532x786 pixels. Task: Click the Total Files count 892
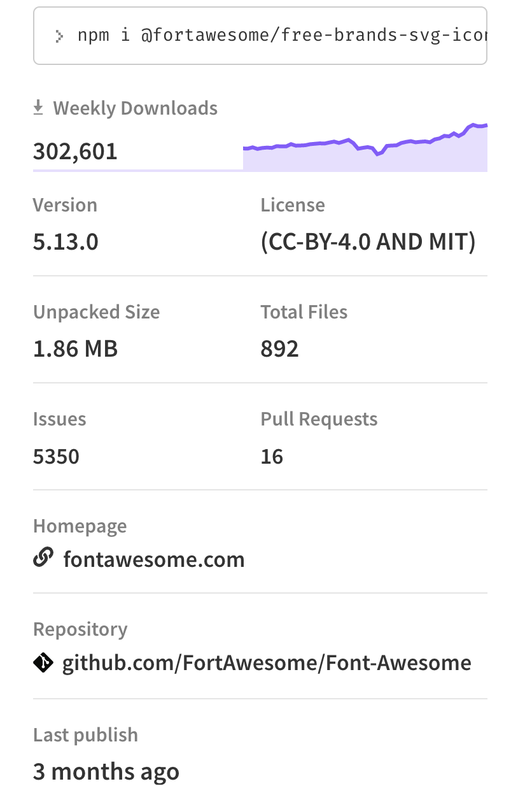(x=280, y=348)
